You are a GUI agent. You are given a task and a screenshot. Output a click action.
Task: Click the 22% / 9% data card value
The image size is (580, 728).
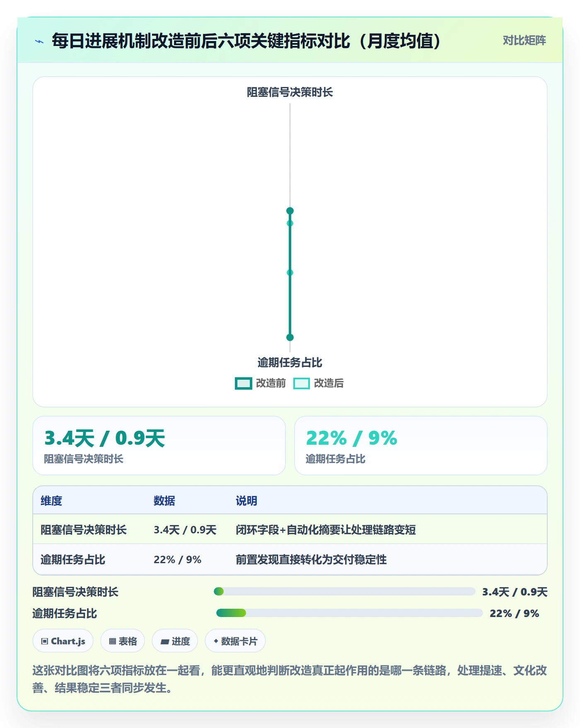pyautogui.click(x=351, y=438)
